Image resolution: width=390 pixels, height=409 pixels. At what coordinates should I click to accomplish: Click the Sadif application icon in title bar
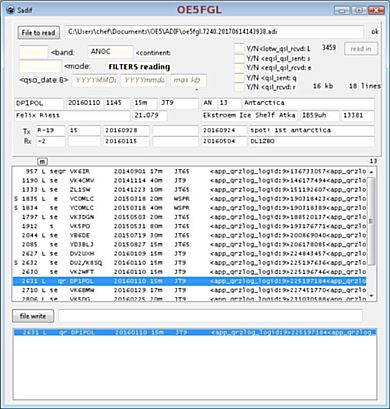point(10,10)
